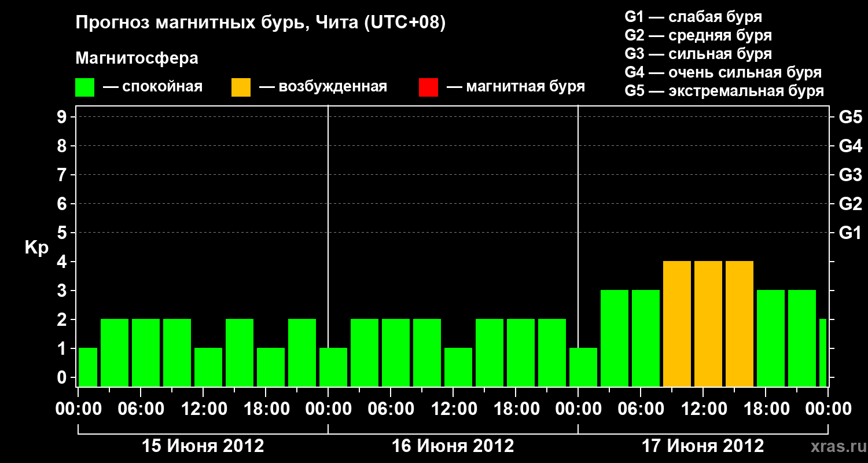Click the 18:00 time label for 16 June
This screenshot has height=463, width=868.
click(x=516, y=409)
